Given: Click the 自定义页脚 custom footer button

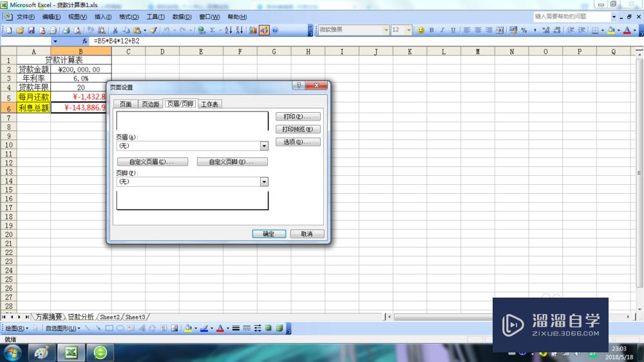Looking at the screenshot, I should click(x=232, y=162).
